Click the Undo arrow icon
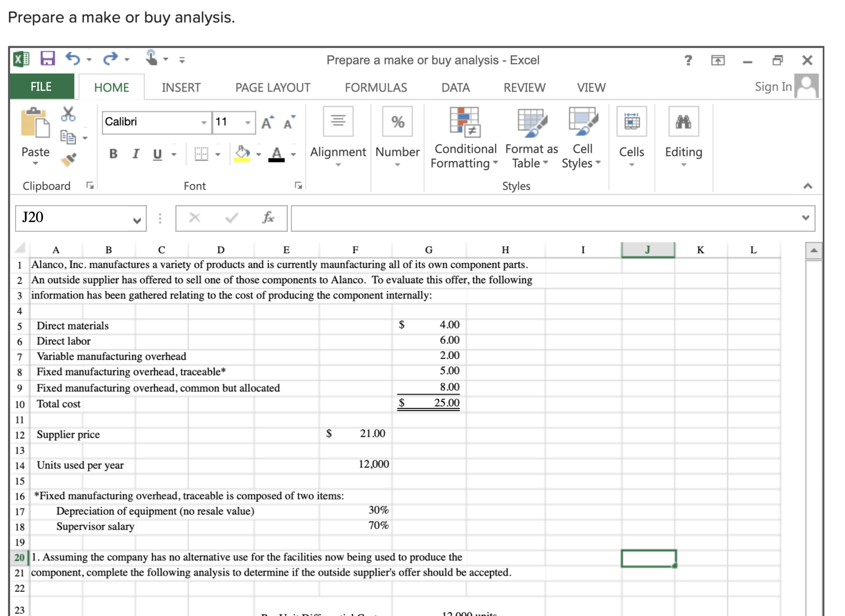The height and width of the screenshot is (616, 845). point(73,58)
